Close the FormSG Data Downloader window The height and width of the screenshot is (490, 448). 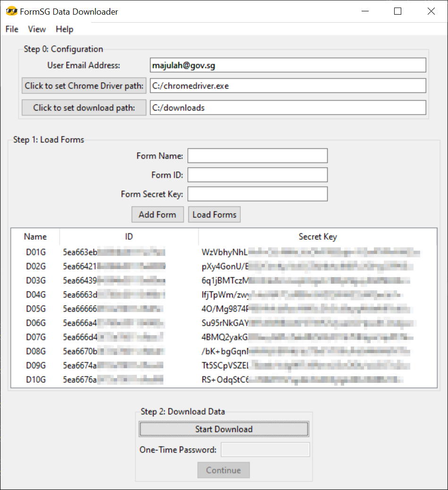click(431, 11)
